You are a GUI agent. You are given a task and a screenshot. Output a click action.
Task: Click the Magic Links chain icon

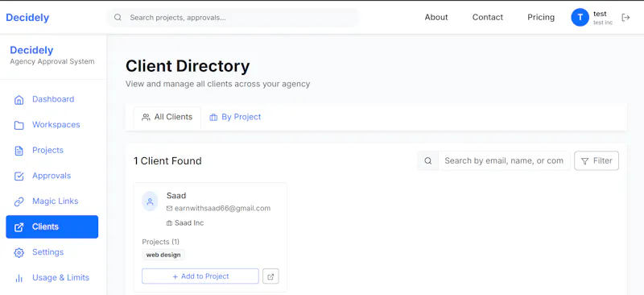[x=19, y=202]
